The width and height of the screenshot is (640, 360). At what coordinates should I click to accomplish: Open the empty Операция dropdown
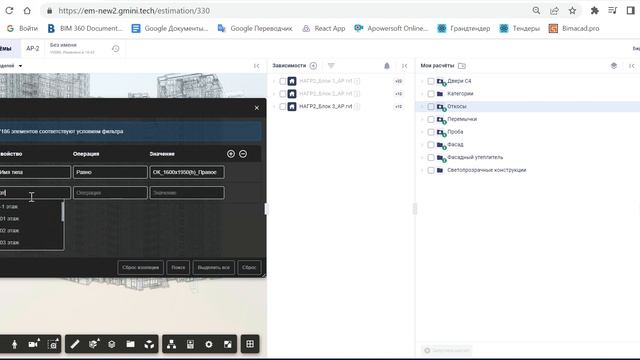click(110, 193)
